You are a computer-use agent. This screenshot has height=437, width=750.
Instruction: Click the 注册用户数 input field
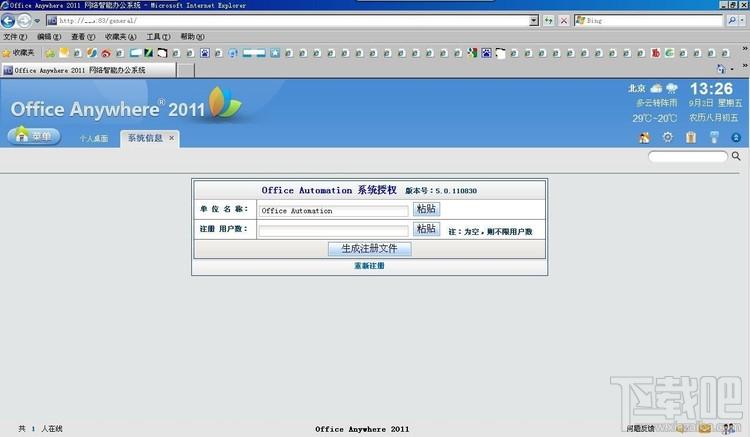click(x=333, y=231)
